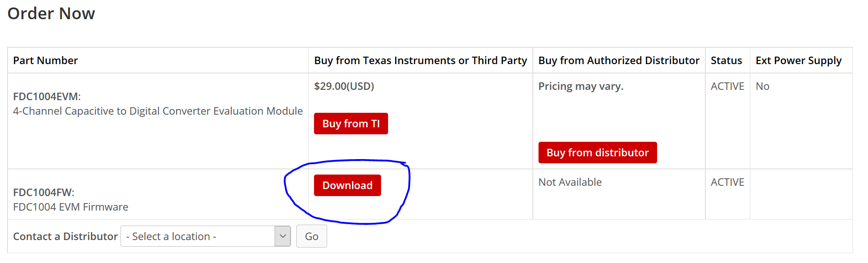This screenshot has height=263, width=868.
Task: Click the FDC1004FW part number text
Action: (44, 192)
